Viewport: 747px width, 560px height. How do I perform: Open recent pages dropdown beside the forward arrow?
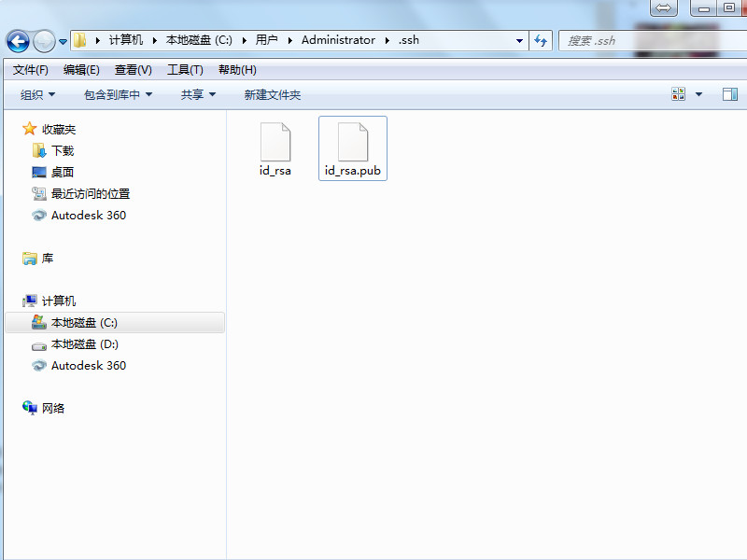coord(63,42)
